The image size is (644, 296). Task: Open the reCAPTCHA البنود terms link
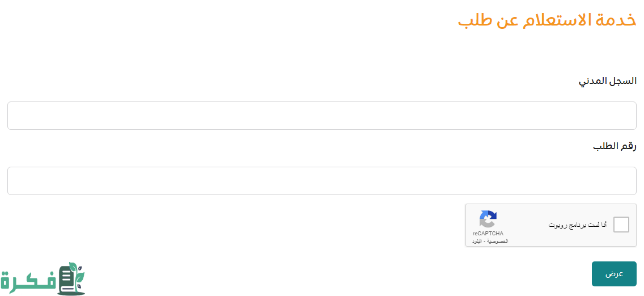click(x=478, y=242)
